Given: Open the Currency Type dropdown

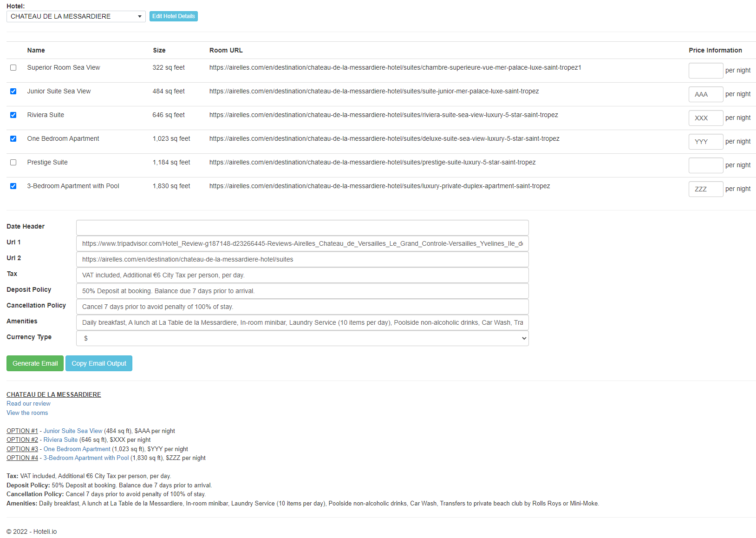Looking at the screenshot, I should tap(302, 338).
